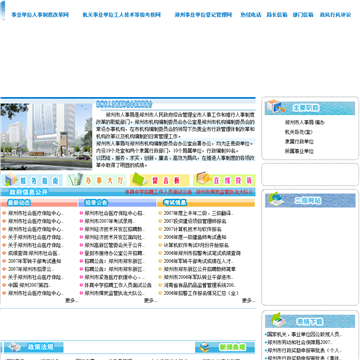Click the 二级网站 panel header icon
360x360 pixels.
[275, 199]
